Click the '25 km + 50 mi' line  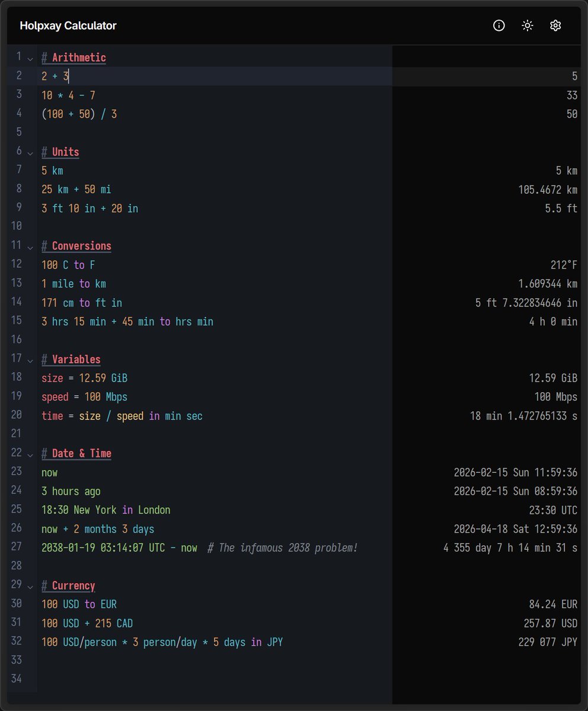click(76, 190)
